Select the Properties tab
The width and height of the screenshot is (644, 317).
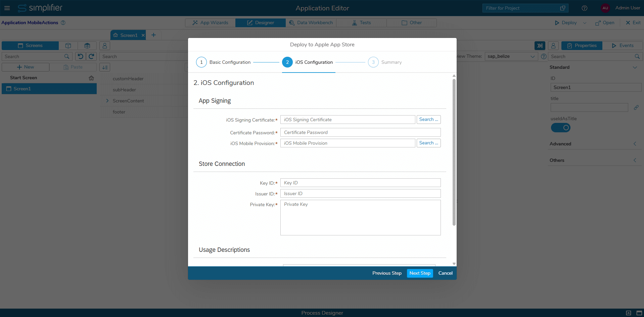582,46
